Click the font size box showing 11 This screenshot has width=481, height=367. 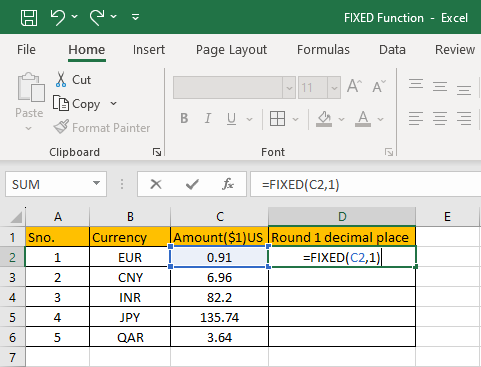313,88
